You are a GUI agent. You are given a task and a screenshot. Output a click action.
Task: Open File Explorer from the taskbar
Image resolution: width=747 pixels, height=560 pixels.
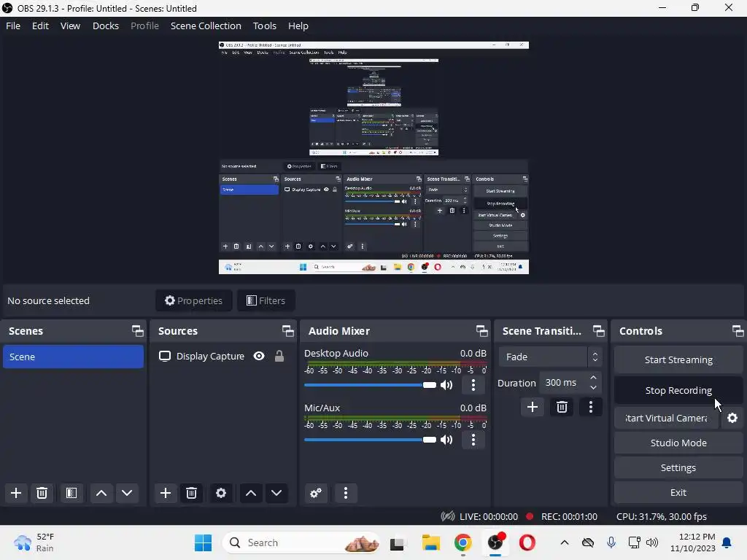[430, 542]
